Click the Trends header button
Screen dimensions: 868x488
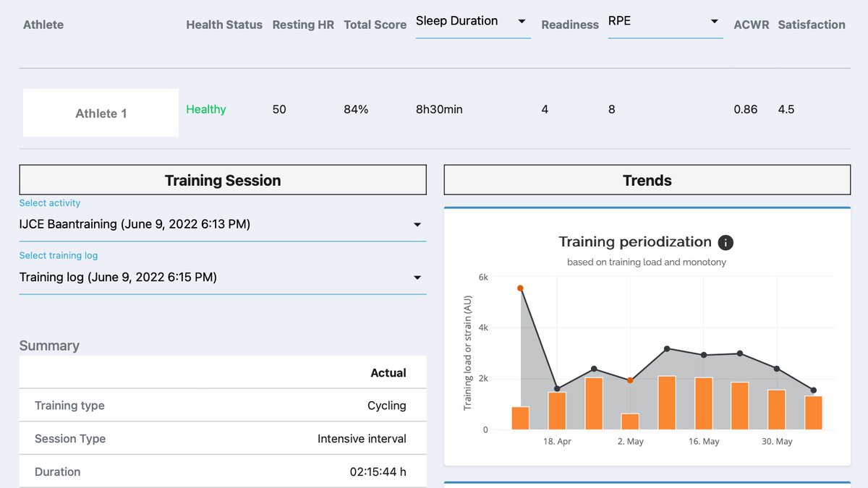coord(647,180)
